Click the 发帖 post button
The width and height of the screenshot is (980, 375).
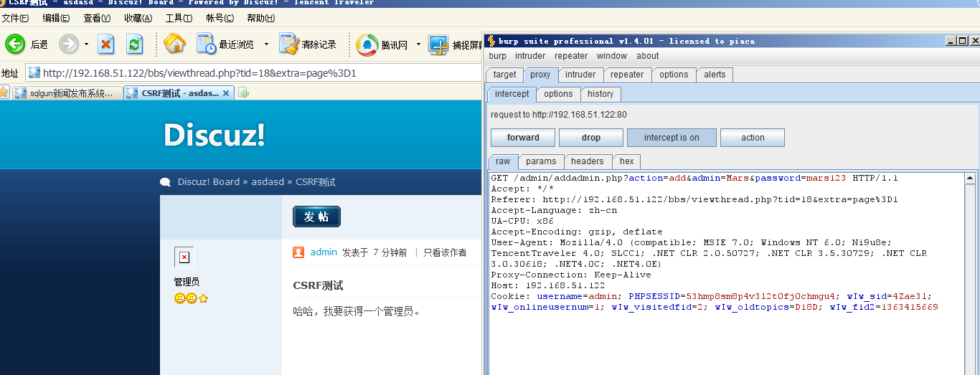(x=316, y=217)
